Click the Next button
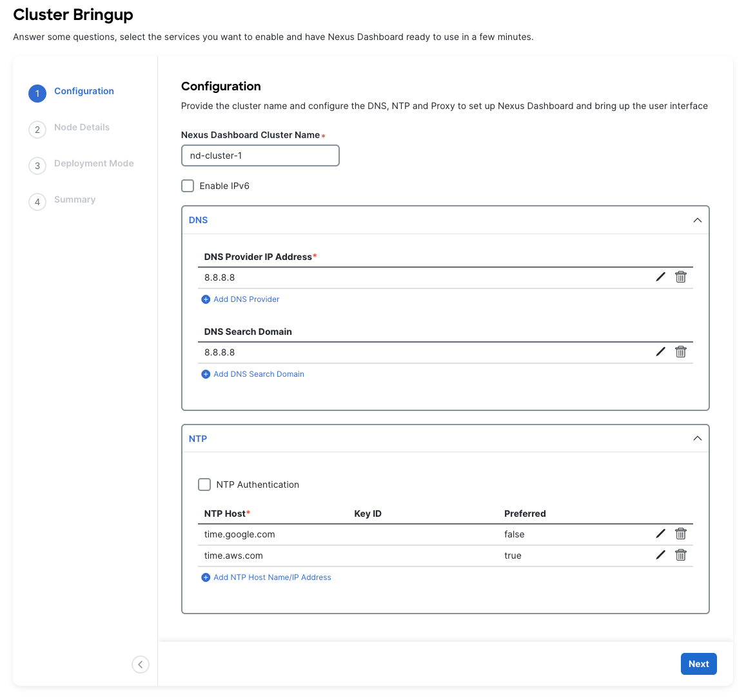 pos(698,664)
